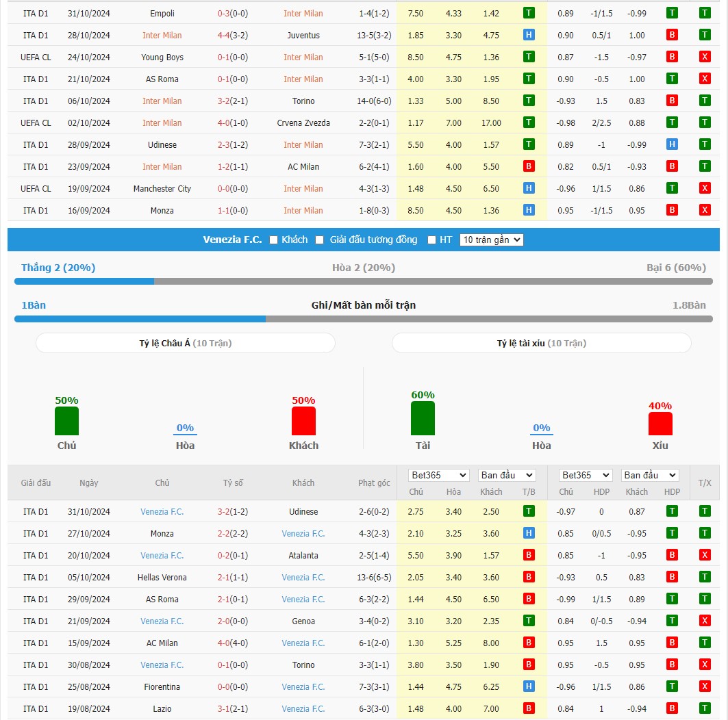
Task: Click the Hòa 2 (20%) label
Action: (364, 268)
